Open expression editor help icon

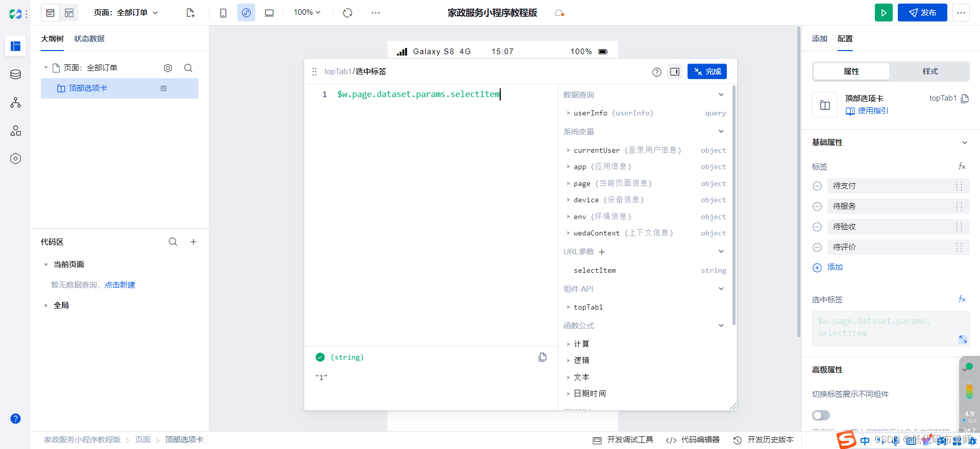(x=657, y=72)
